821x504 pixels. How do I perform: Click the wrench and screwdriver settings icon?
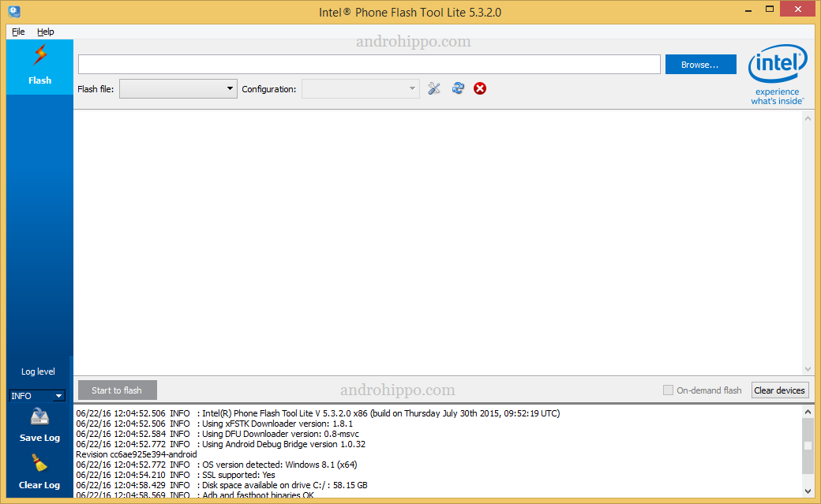click(x=434, y=88)
